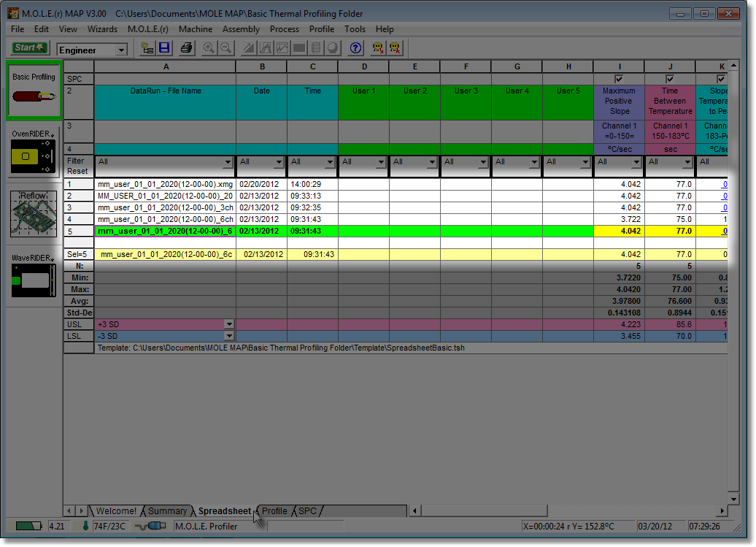
Task: Click the folder tree explorer icon
Action: pyautogui.click(x=147, y=48)
